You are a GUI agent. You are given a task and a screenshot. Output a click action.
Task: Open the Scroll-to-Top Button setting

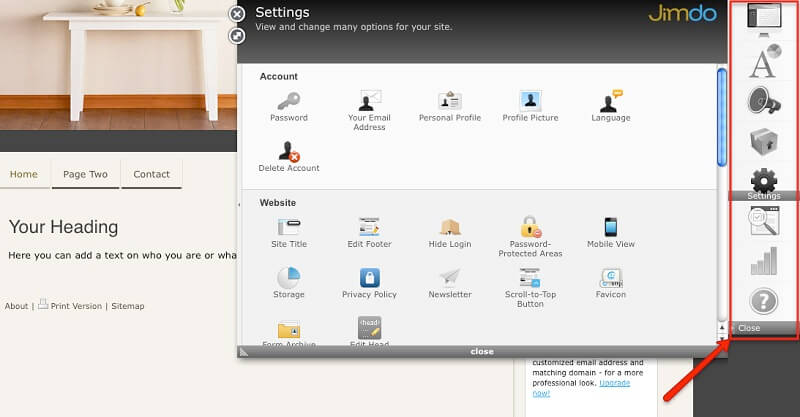click(530, 288)
